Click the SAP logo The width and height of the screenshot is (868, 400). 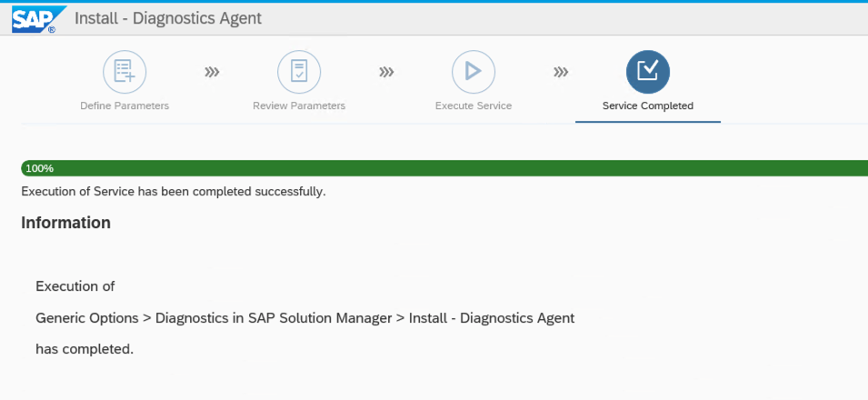coord(38,19)
